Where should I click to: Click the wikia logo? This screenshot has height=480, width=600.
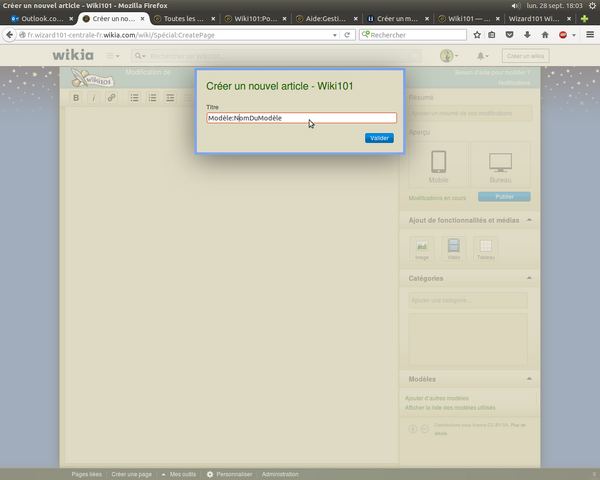73,55
